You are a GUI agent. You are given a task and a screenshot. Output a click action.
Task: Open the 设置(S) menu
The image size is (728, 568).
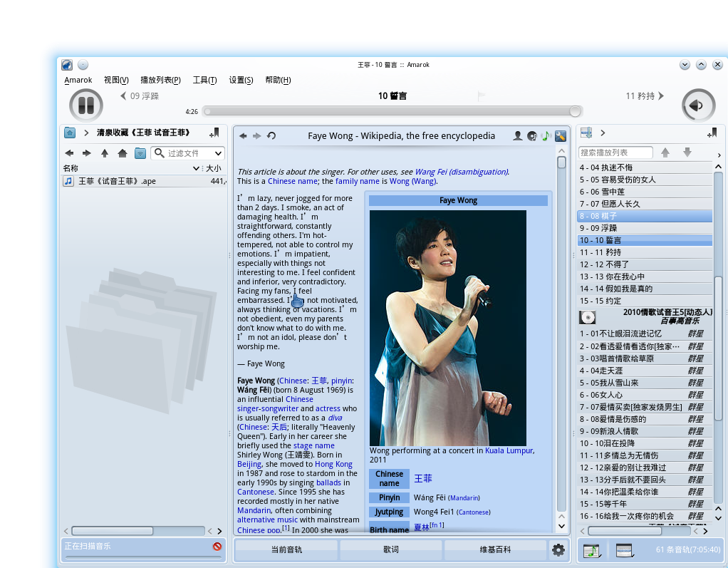coord(241,80)
